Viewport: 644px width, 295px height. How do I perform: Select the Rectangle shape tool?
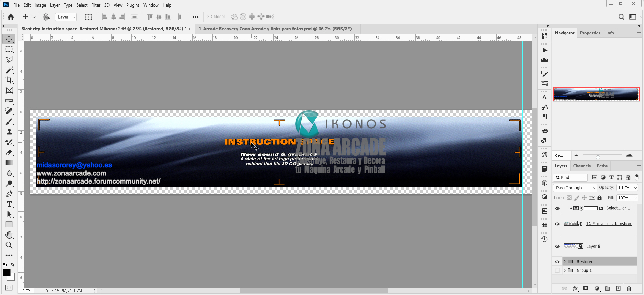tap(9, 225)
